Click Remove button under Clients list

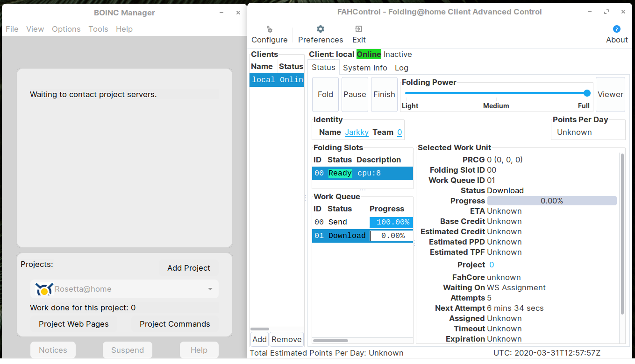[286, 339]
